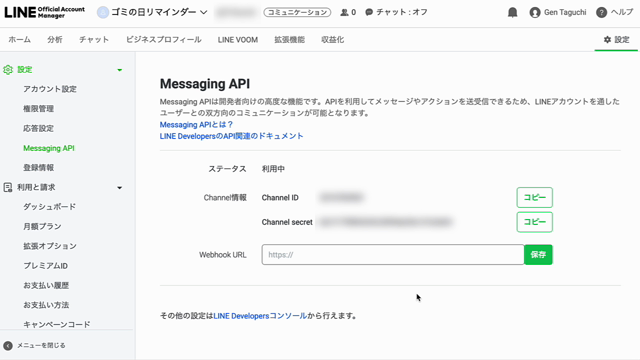Screen dimensions: 640x360
Task: Click the 利用と請求 document icon
Action: pyautogui.click(x=8, y=187)
